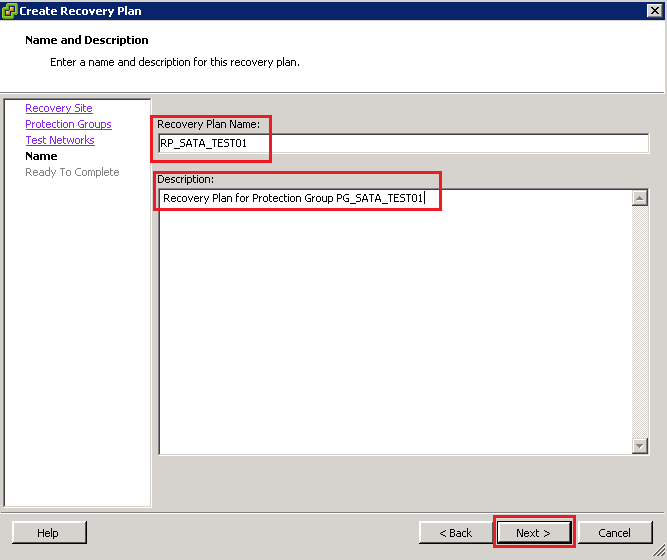
Task: Go back with the Back button
Action: (x=454, y=533)
